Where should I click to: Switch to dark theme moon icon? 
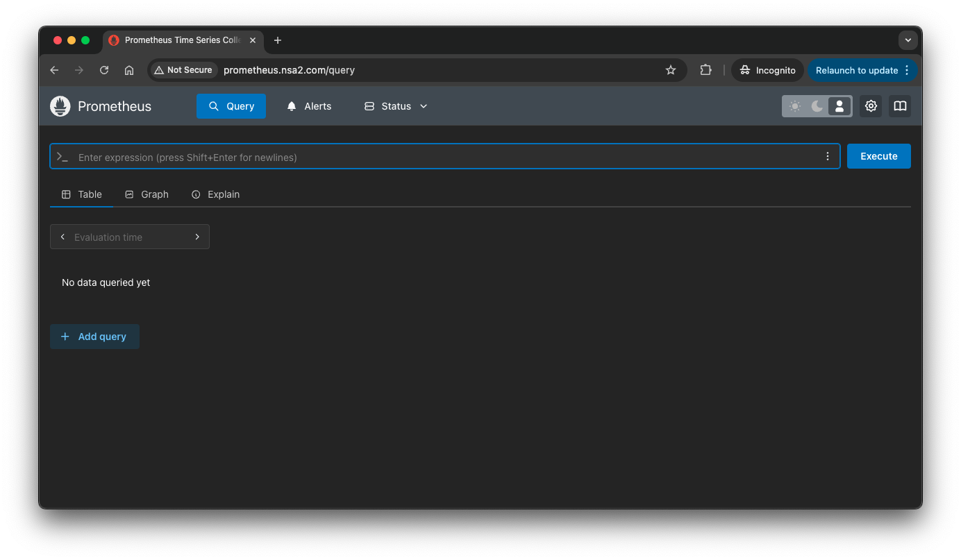pos(817,106)
